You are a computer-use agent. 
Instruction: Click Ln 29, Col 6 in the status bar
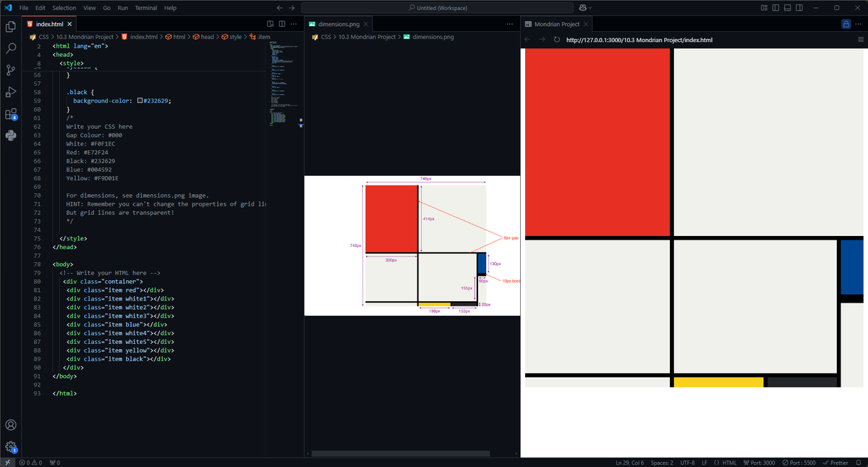pos(629,462)
